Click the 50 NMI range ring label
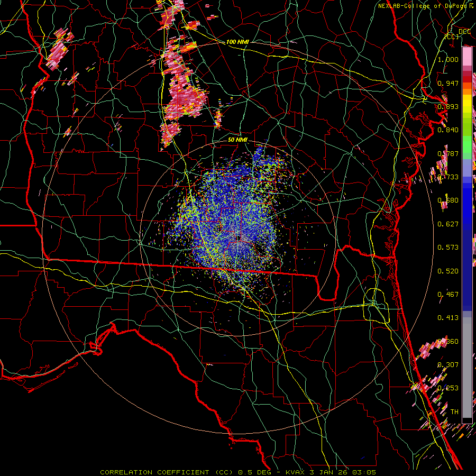476x476 pixels. pyautogui.click(x=237, y=140)
